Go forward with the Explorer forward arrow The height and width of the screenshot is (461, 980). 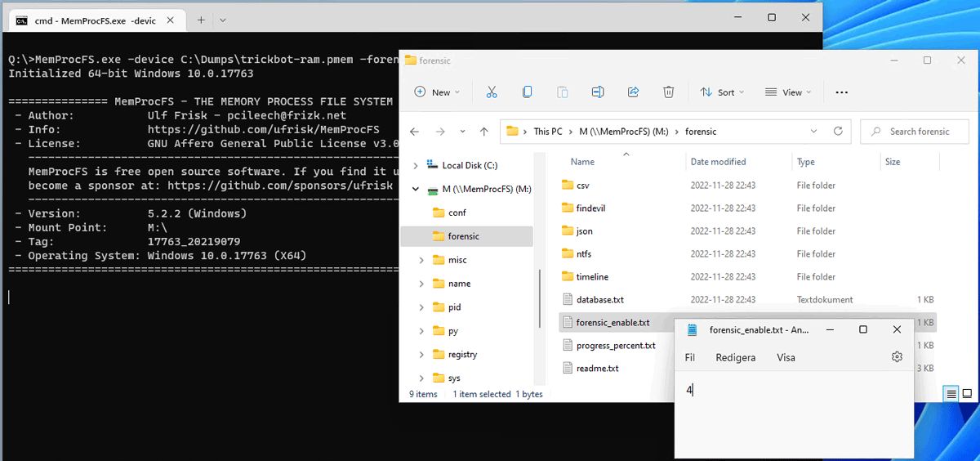click(x=441, y=132)
